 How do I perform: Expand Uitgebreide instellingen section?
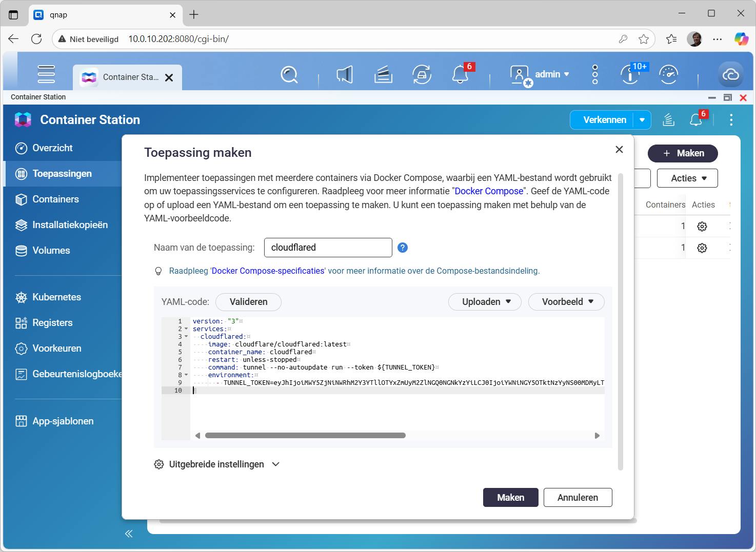pyautogui.click(x=217, y=464)
